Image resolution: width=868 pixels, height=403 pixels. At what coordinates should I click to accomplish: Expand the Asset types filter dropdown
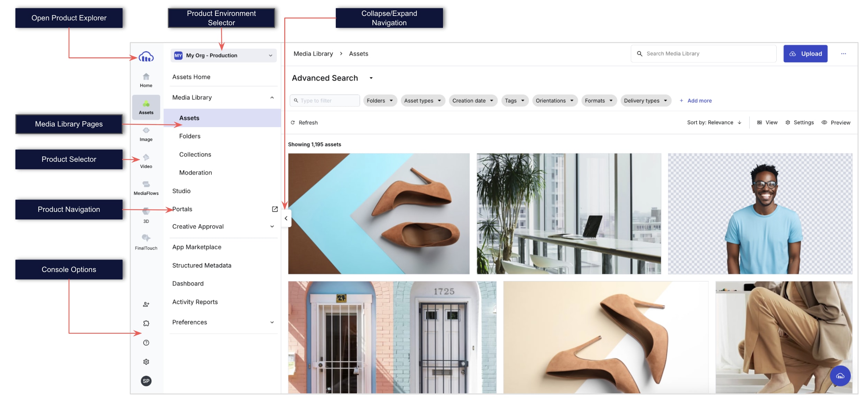click(423, 101)
